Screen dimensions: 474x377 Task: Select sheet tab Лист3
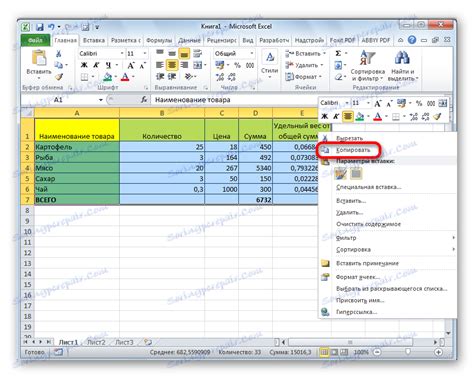(124, 342)
